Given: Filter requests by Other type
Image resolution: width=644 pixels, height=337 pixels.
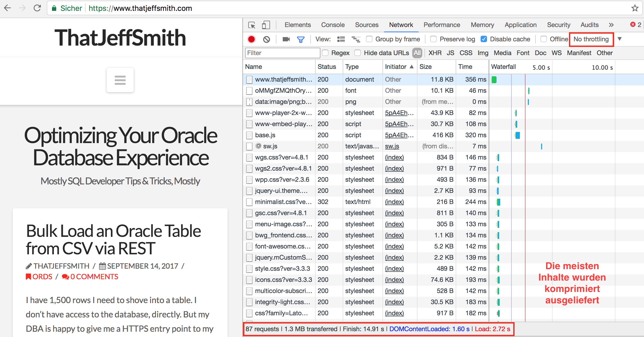Looking at the screenshot, I should click(605, 53).
